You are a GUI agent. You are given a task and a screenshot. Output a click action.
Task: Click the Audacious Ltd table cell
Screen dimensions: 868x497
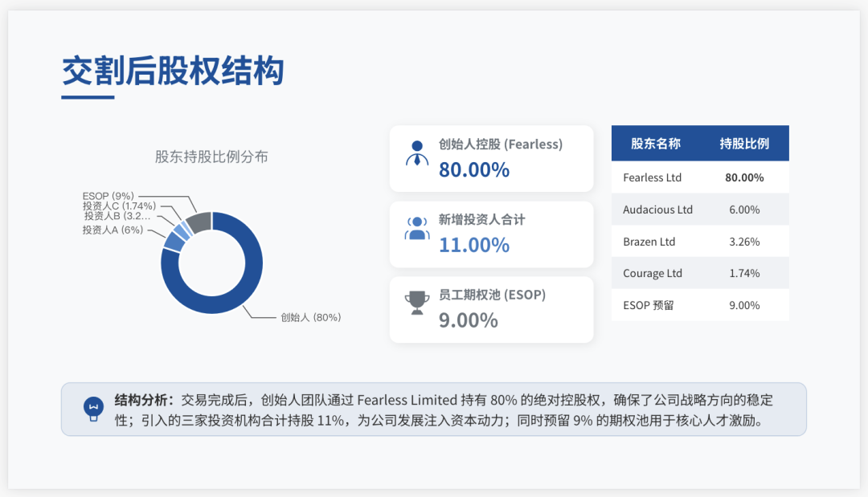click(657, 210)
